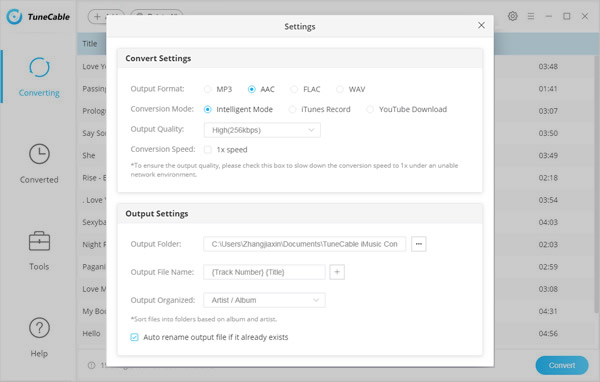Screen dimensions: 600x382
Task: Click the blue Convert button
Action: pos(562,366)
